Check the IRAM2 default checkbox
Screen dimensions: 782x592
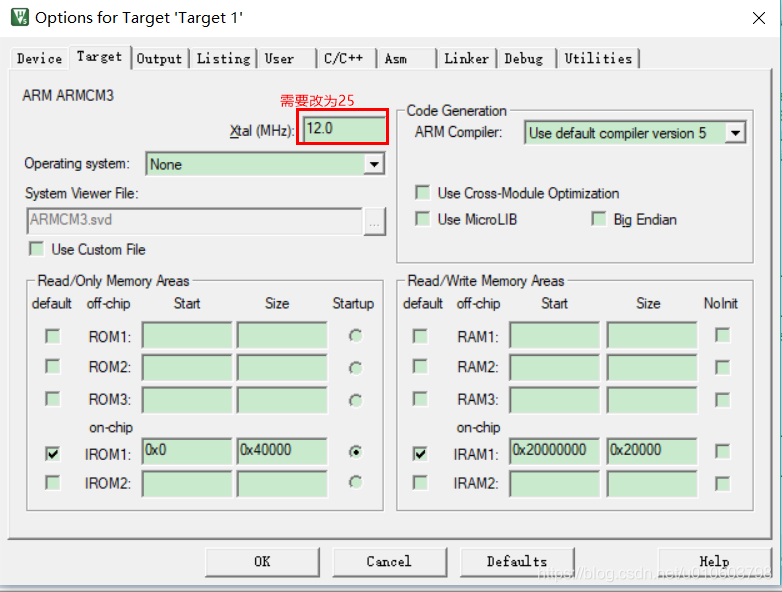(x=420, y=483)
